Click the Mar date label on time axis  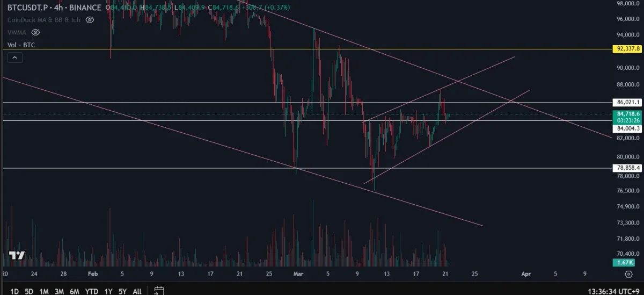[298, 274]
